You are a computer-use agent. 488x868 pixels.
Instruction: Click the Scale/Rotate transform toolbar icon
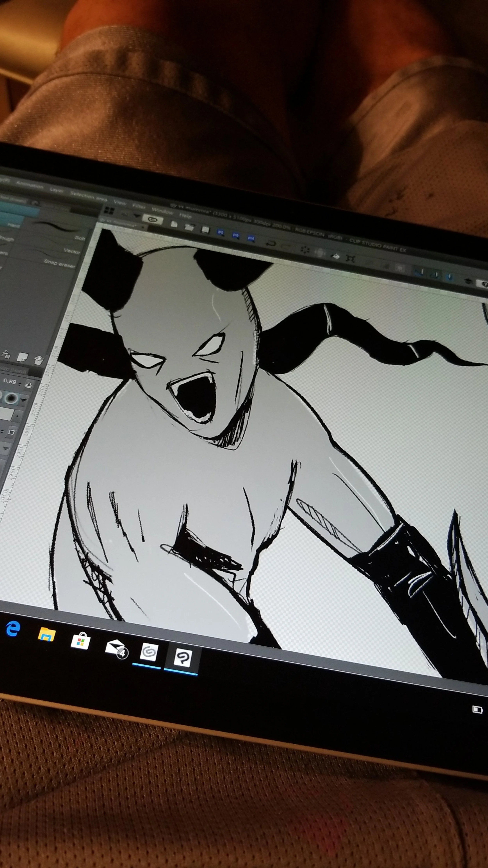click(x=351, y=259)
